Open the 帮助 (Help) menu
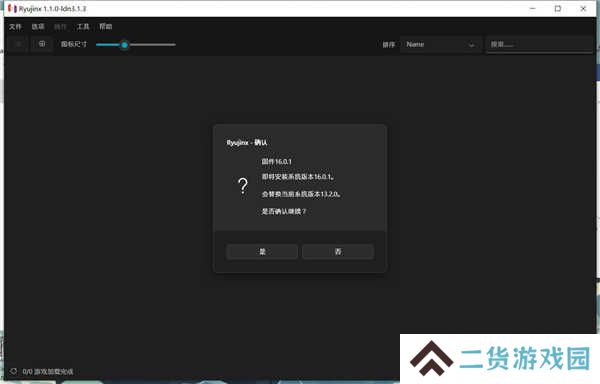The height and width of the screenshot is (384, 600). [x=106, y=27]
